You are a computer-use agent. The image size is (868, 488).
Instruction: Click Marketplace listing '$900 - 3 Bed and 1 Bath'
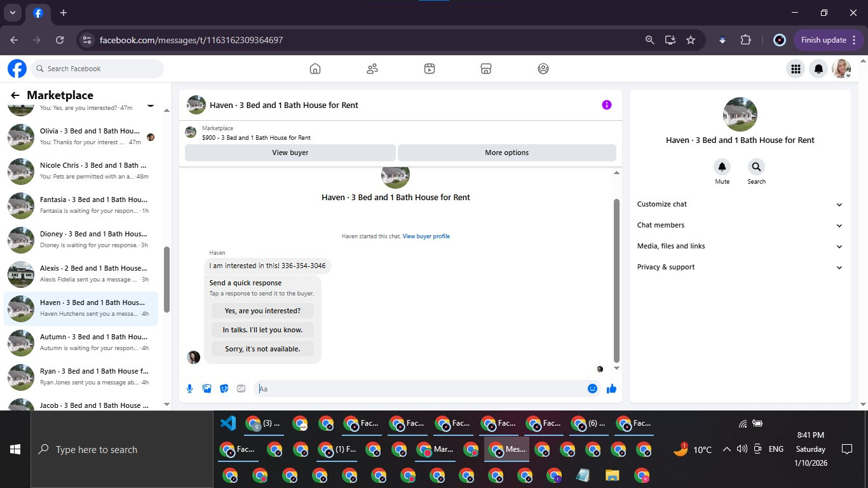point(256,137)
